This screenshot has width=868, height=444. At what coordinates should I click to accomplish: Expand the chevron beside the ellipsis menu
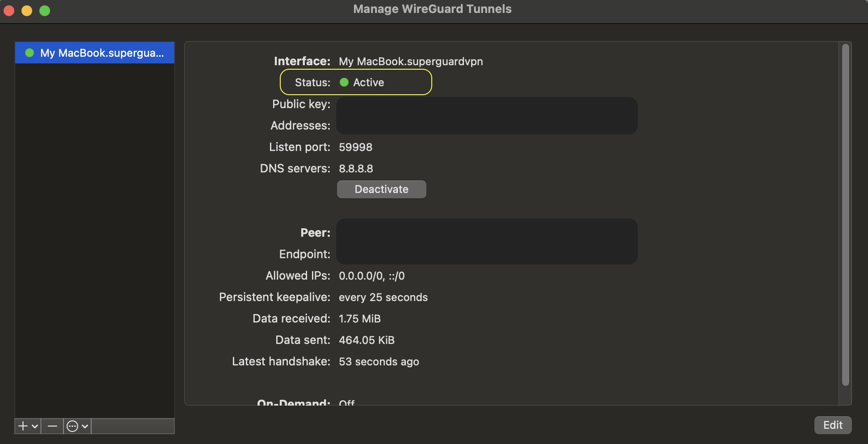(x=85, y=427)
